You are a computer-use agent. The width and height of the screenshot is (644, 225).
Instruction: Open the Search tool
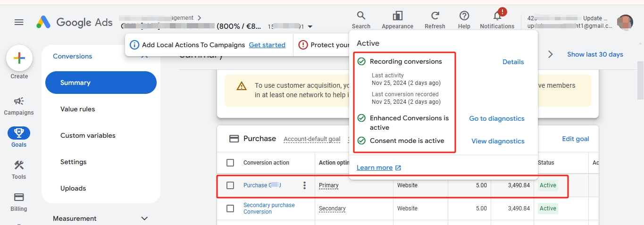point(361,20)
